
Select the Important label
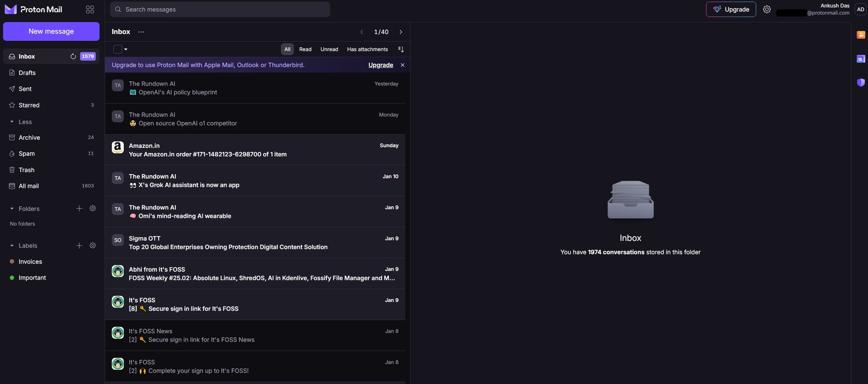click(x=51, y=278)
